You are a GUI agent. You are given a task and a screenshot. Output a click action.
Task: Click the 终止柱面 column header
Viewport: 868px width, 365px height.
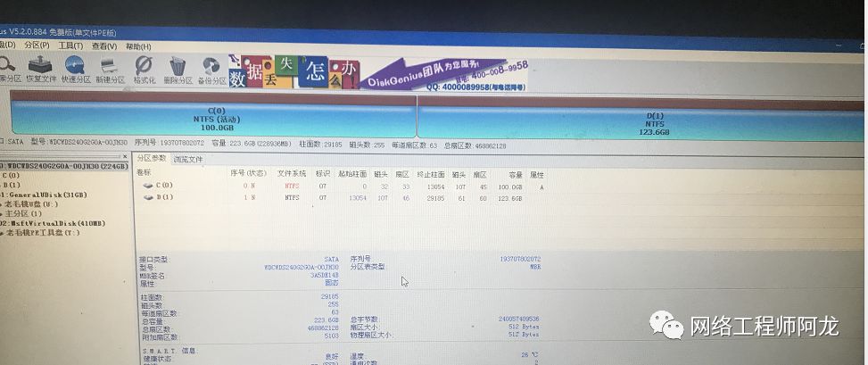(x=431, y=175)
